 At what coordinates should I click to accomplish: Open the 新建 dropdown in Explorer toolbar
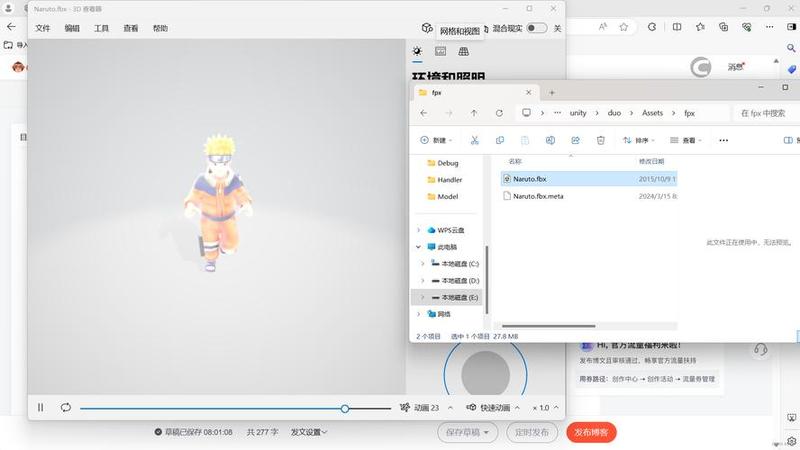pyautogui.click(x=435, y=140)
